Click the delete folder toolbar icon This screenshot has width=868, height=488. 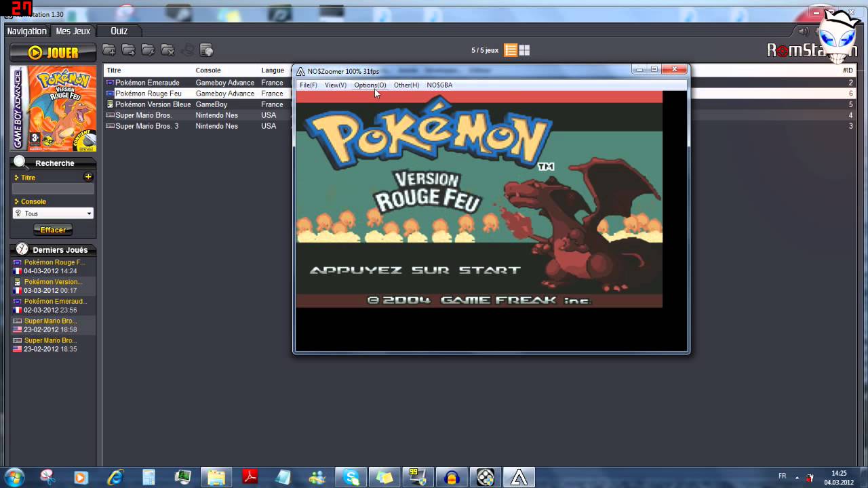point(167,50)
